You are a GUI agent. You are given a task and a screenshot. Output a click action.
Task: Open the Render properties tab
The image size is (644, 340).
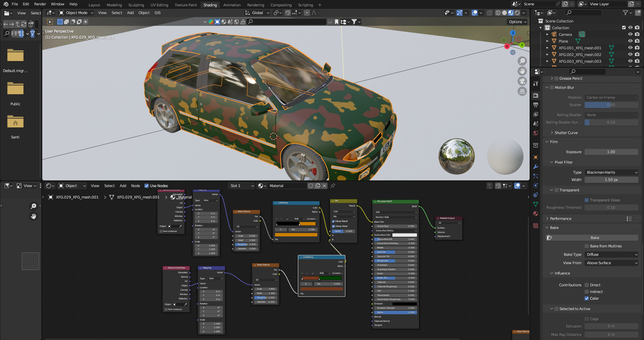(x=536, y=96)
